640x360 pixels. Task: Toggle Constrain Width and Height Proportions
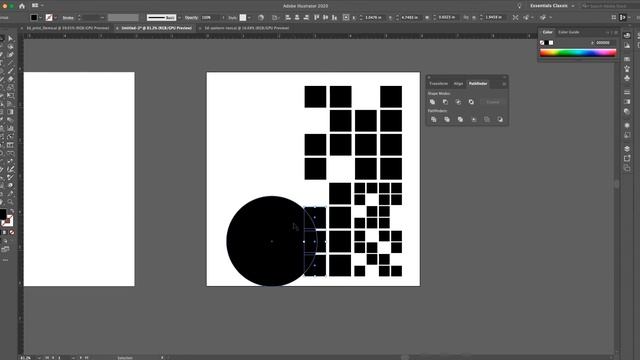[x=467, y=18]
